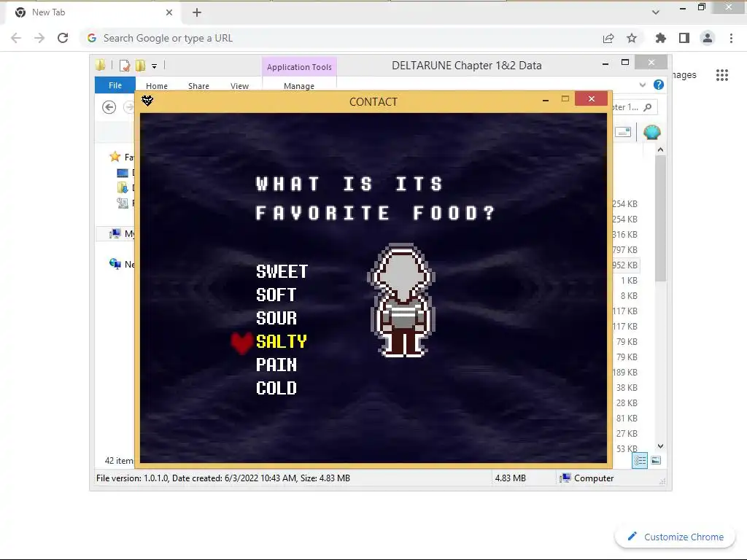Screen dimensions: 747x560
Task: Expand the Explorer ribbon chevron
Action: click(642, 85)
